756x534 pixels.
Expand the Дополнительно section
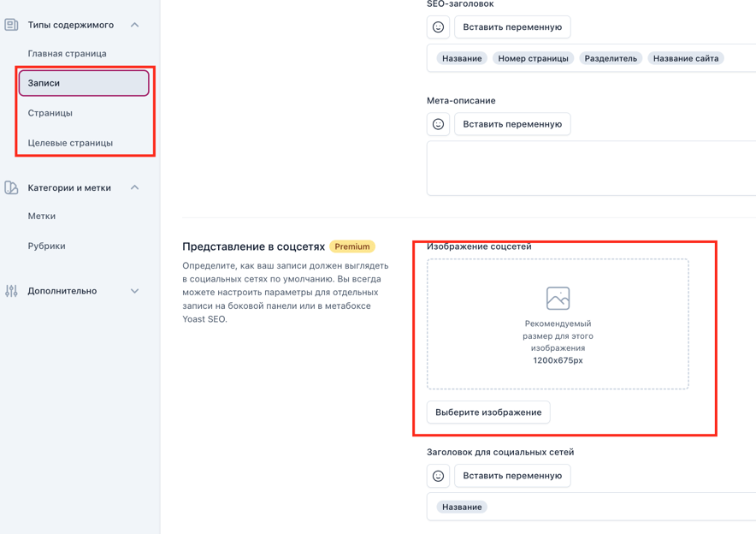pyautogui.click(x=134, y=291)
